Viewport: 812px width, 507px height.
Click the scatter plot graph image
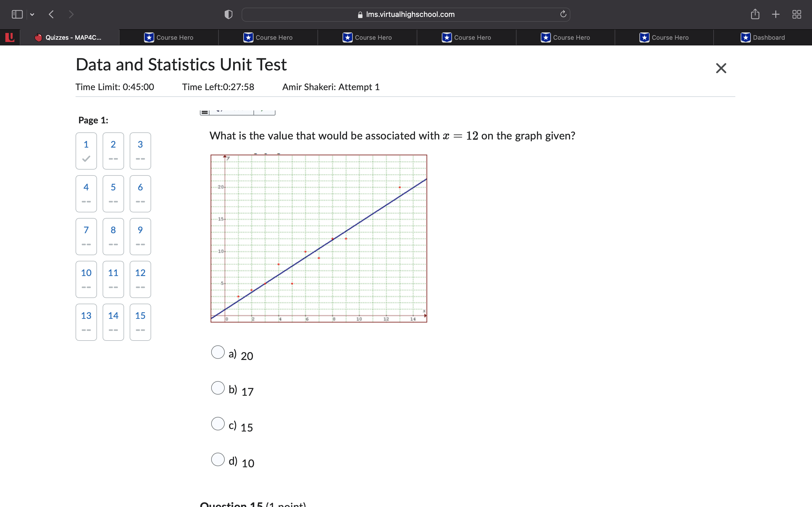318,238
